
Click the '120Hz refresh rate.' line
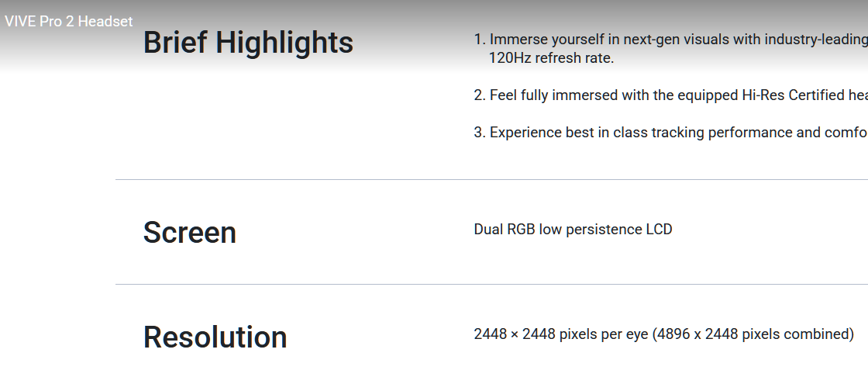pyautogui.click(x=551, y=58)
